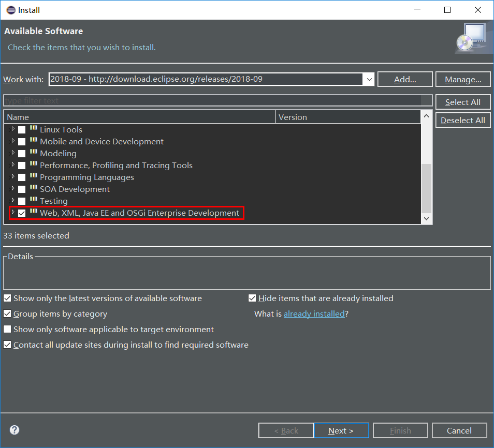Expand the Testing category
This screenshot has width=494, height=448.
(x=12, y=201)
